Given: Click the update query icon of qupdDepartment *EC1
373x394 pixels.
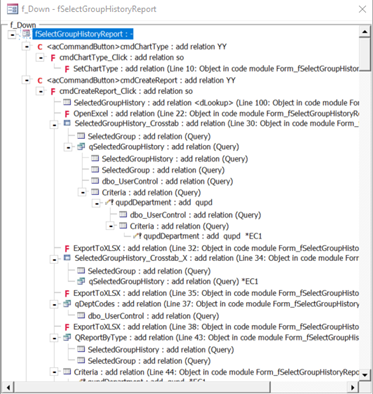Looking at the screenshot, I should pos(138,236).
